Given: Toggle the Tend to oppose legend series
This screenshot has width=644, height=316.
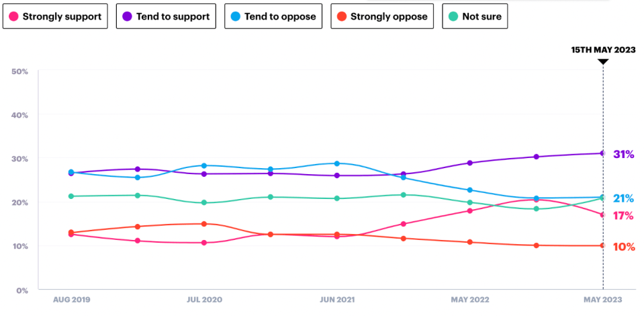Looking at the screenshot, I should point(273,16).
